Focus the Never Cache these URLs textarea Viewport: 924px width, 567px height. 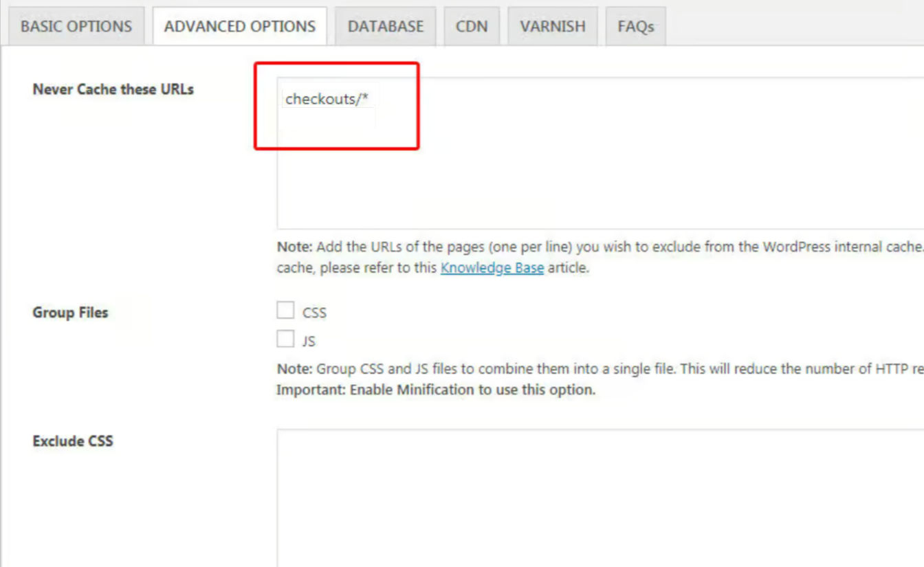click(598, 179)
